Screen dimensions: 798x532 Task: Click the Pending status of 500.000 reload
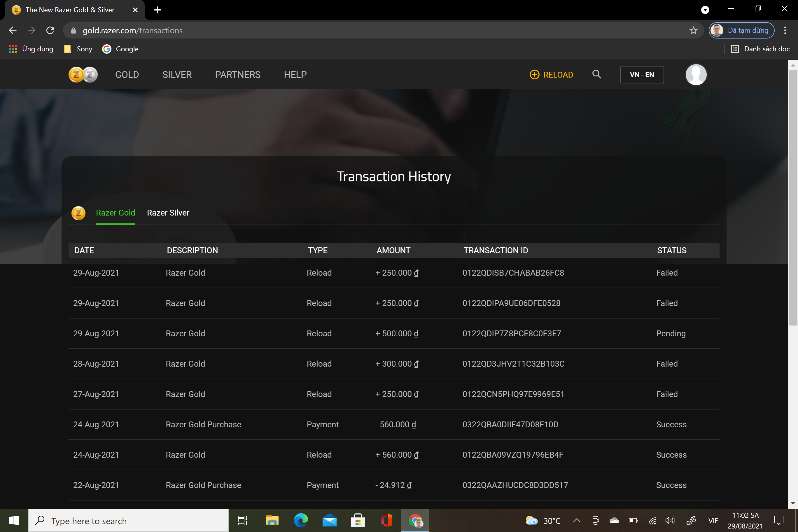pos(671,333)
